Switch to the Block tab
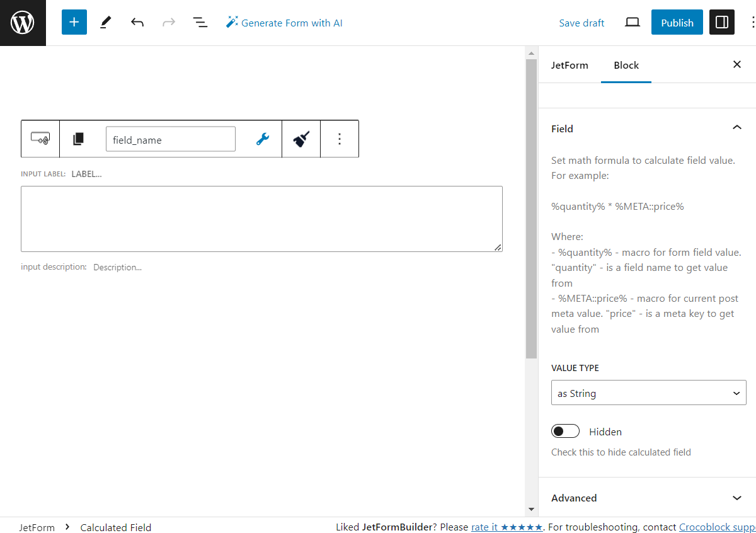Screen dimensions: 756x533 tap(626, 65)
